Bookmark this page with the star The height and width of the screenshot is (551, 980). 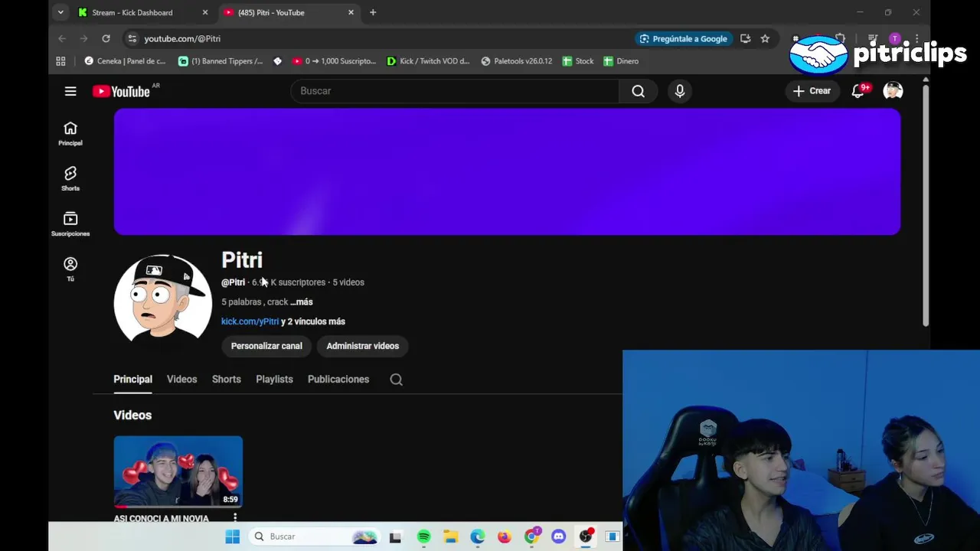coord(765,38)
